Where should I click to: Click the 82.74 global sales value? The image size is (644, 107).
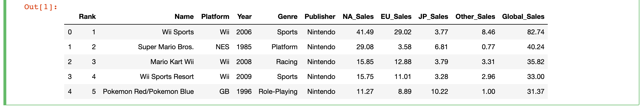(536, 32)
